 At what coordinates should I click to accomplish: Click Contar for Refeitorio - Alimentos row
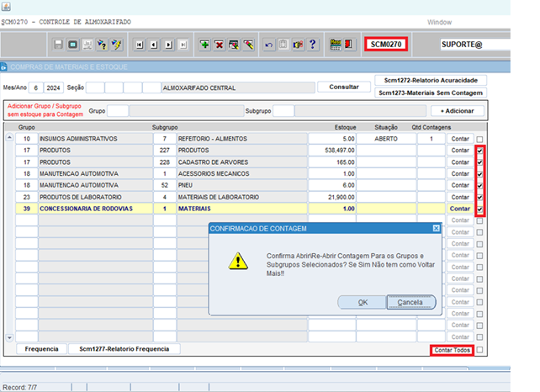click(460, 139)
